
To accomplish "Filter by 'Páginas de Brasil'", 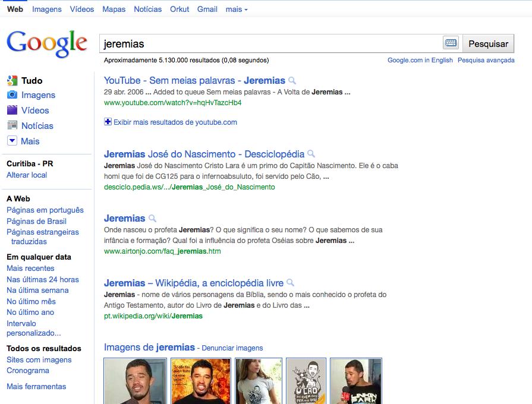I will coord(37,221).
